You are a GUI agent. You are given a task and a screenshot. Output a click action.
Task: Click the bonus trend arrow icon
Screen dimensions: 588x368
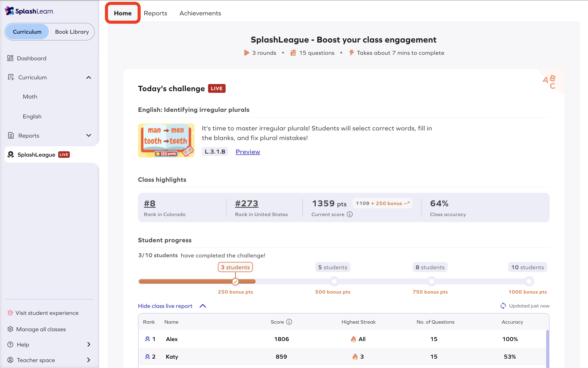[x=407, y=203]
